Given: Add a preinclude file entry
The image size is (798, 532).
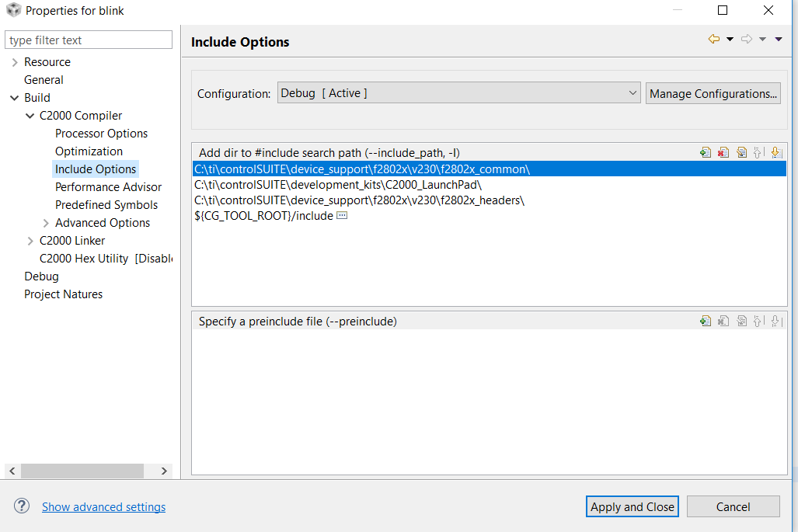Looking at the screenshot, I should pos(706,321).
